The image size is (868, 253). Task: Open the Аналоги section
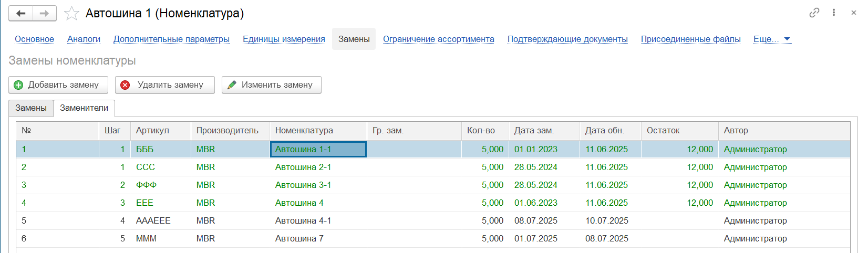coord(84,39)
